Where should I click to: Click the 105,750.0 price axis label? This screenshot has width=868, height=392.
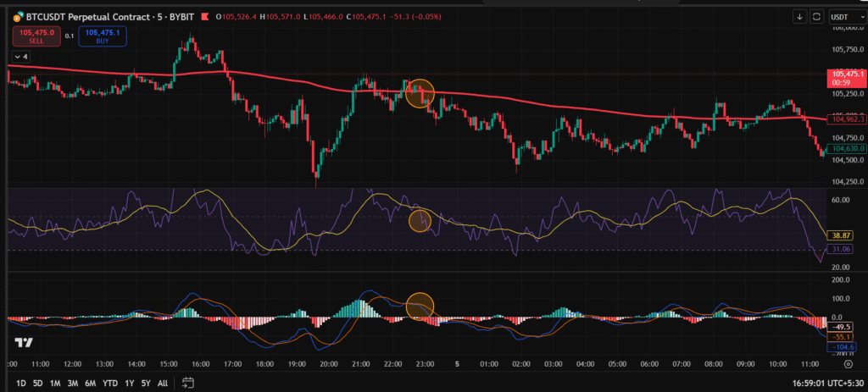[x=848, y=50]
